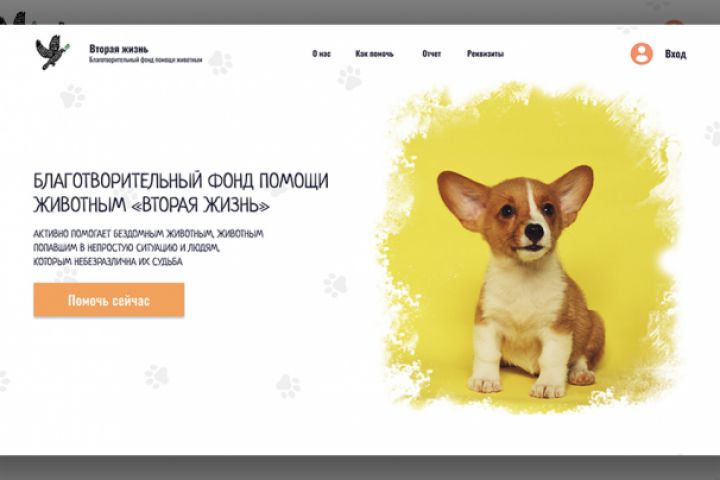
Task: Open the Отчет menu item
Action: pos(431,54)
